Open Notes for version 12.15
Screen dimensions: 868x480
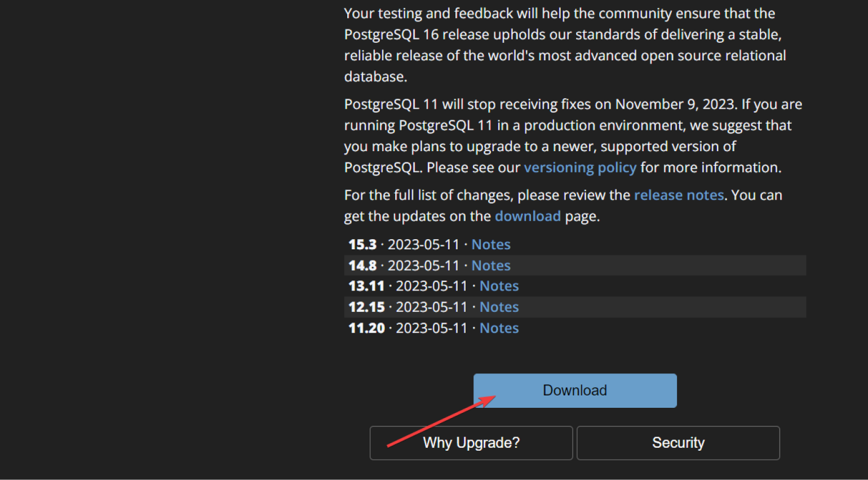(x=499, y=307)
